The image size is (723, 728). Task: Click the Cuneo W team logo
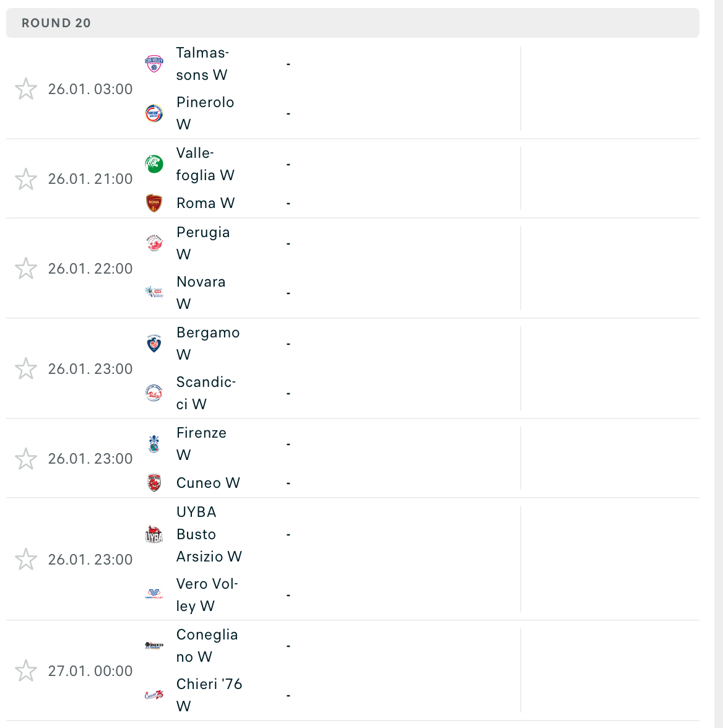pos(154,483)
